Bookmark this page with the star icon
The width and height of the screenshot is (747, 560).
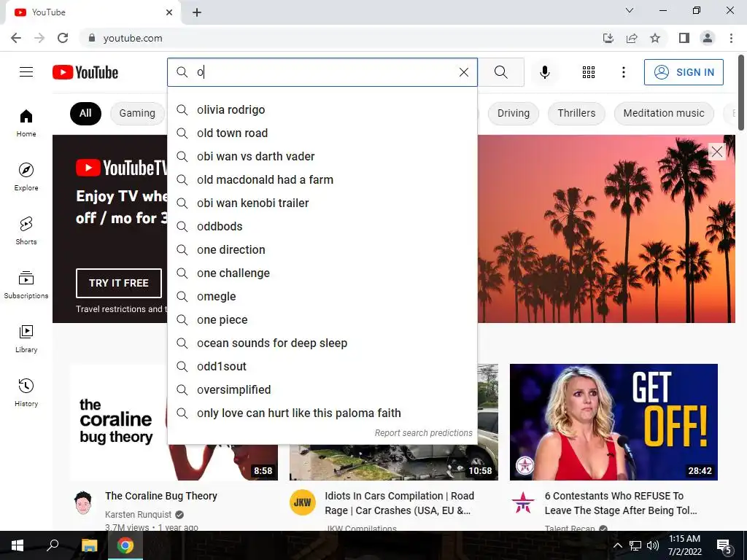click(x=655, y=38)
